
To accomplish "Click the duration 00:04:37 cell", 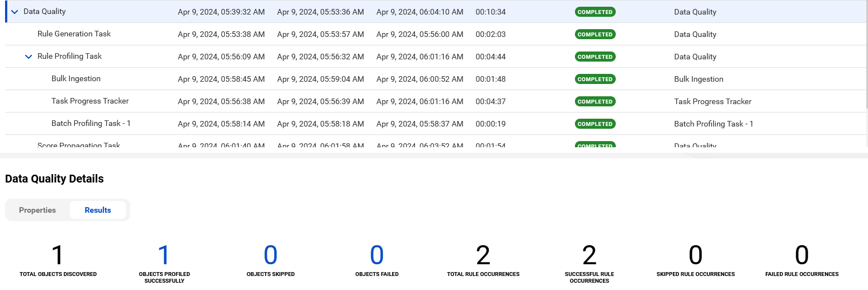I will (x=490, y=101).
